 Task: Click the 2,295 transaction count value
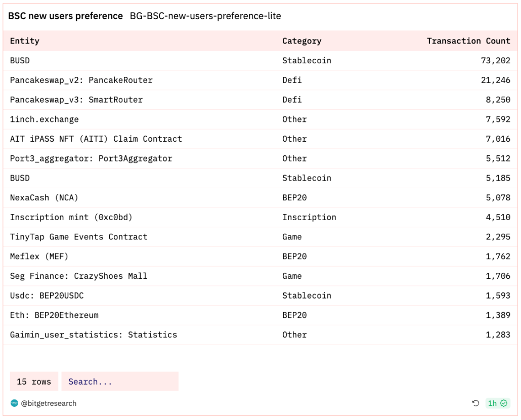[498, 237]
